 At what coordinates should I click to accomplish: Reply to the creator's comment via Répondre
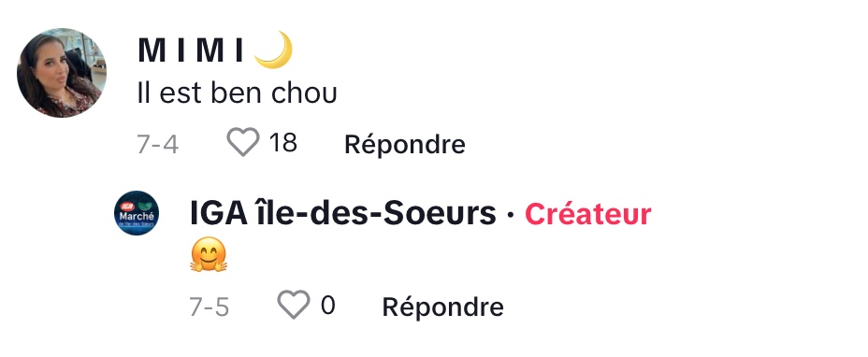point(442,307)
